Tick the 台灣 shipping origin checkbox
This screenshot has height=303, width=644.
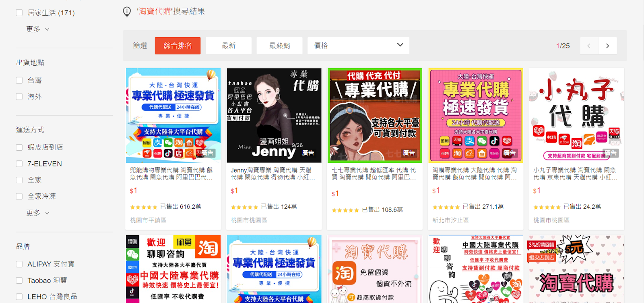(19, 80)
